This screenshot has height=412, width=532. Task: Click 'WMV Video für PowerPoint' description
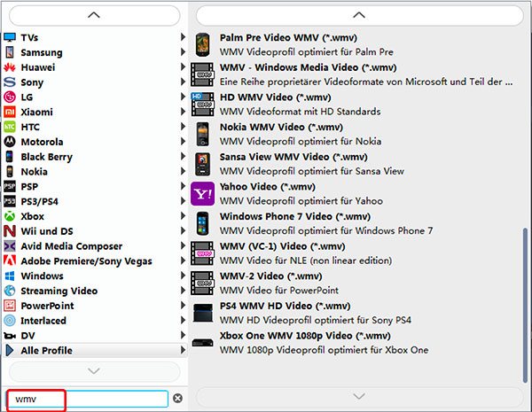tap(279, 291)
